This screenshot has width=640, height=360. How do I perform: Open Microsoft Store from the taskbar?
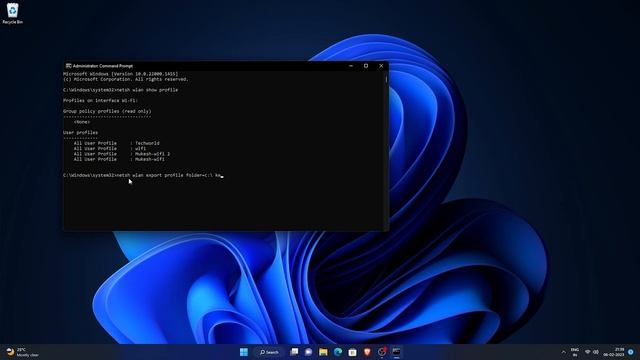coord(352,352)
